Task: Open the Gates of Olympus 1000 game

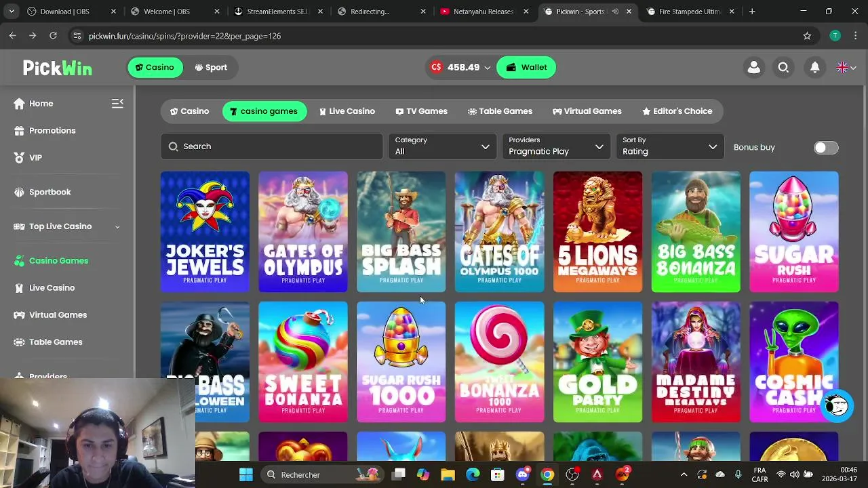Action: (x=499, y=232)
